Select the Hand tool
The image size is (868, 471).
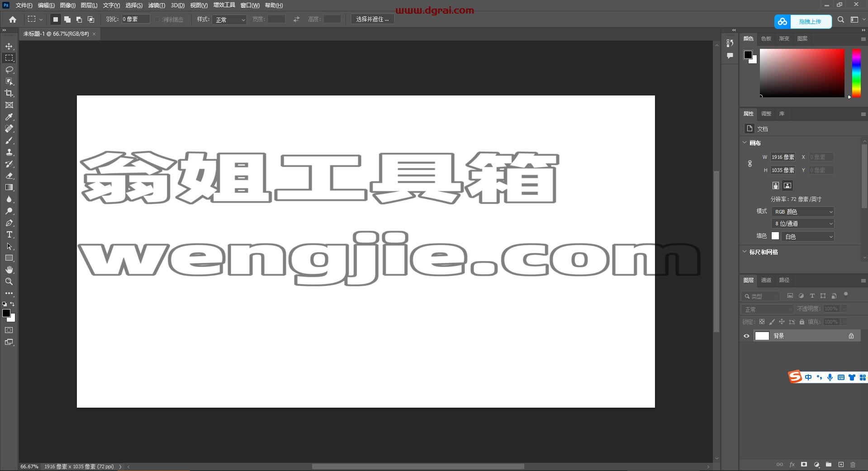coord(9,270)
